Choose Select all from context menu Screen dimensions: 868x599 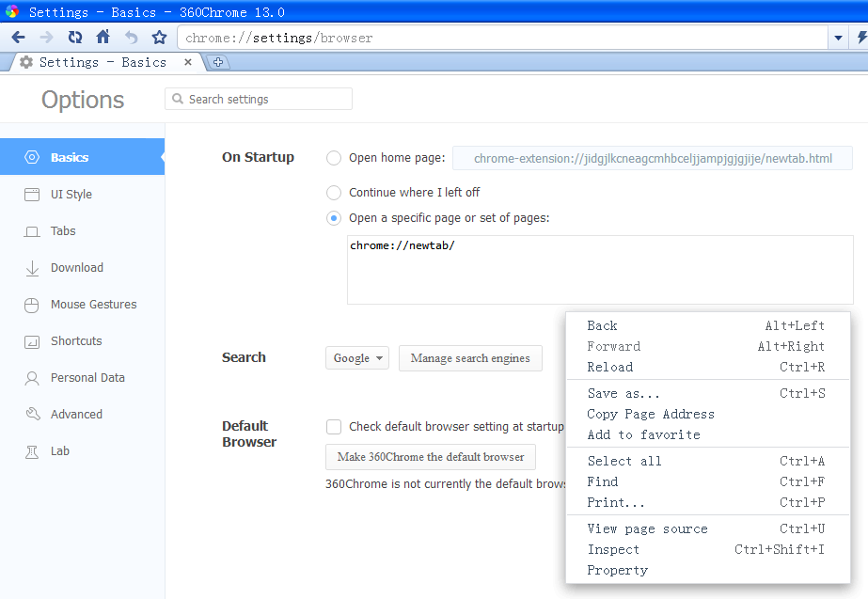707,461
